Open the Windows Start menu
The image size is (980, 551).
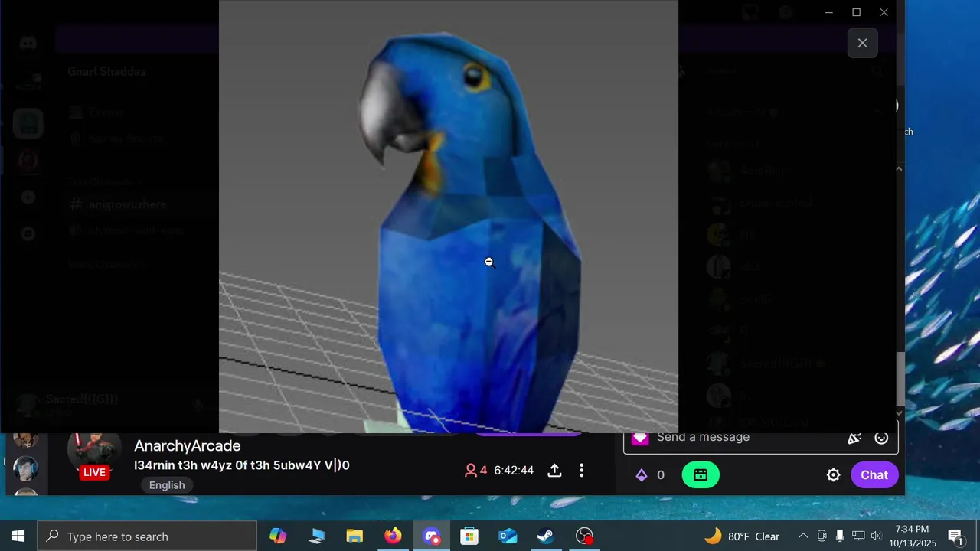[x=18, y=536]
